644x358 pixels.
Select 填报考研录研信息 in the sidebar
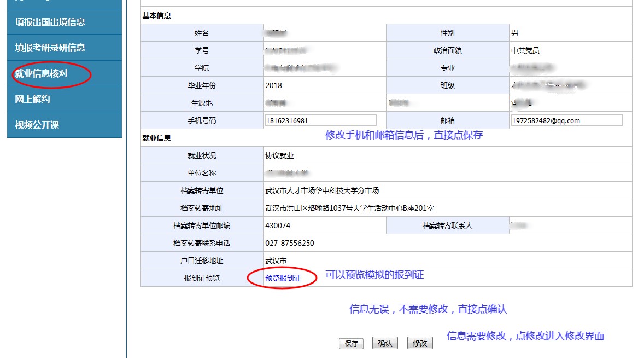tap(50, 48)
